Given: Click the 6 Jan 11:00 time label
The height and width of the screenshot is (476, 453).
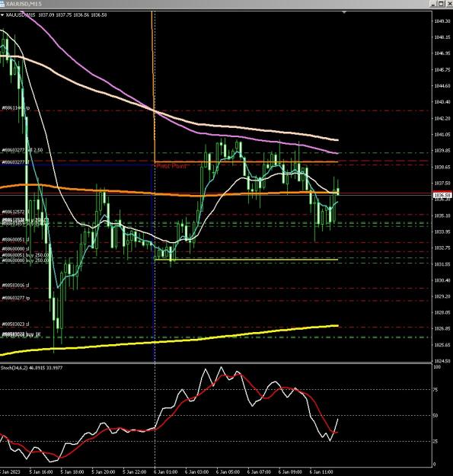Looking at the screenshot, I should (321, 472).
